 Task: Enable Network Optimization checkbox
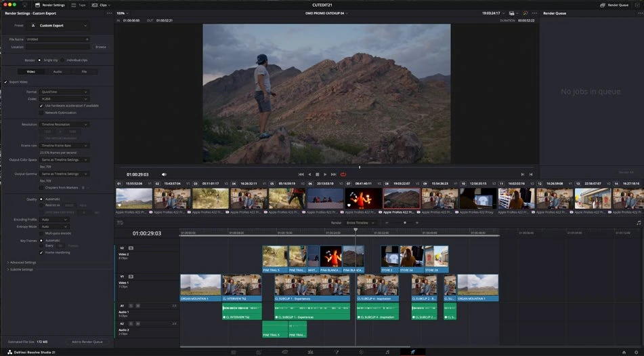coord(41,113)
